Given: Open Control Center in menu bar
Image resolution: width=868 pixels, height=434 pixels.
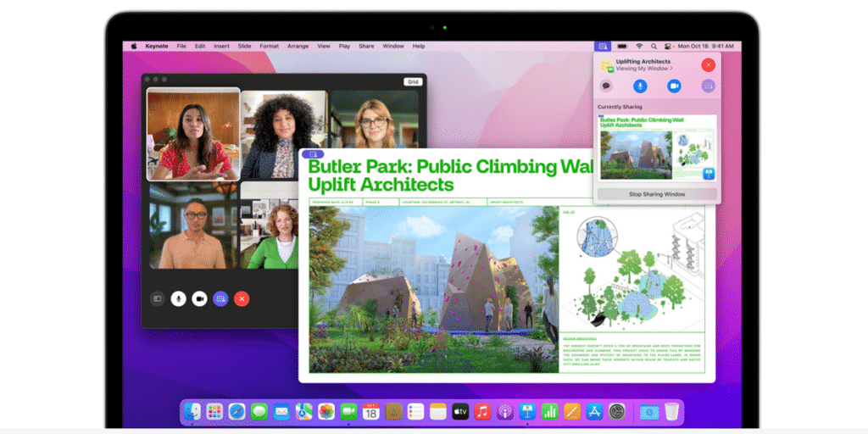Looking at the screenshot, I should (x=669, y=47).
